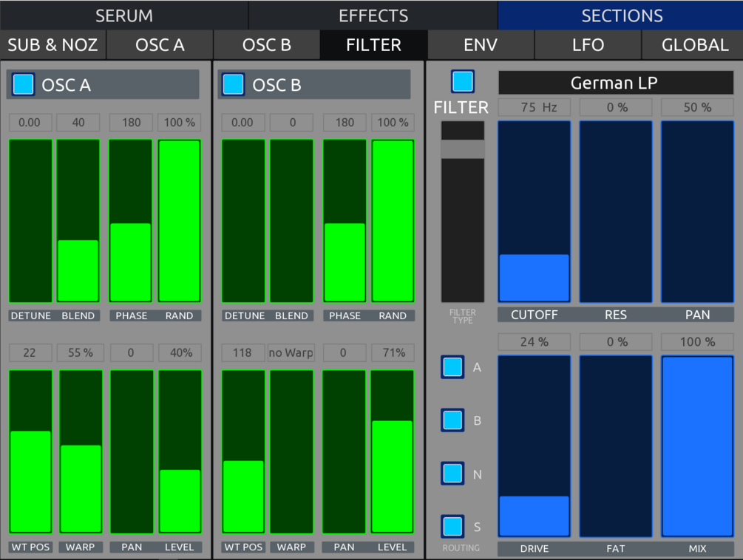Switch to the SERUM top tab

(124, 16)
